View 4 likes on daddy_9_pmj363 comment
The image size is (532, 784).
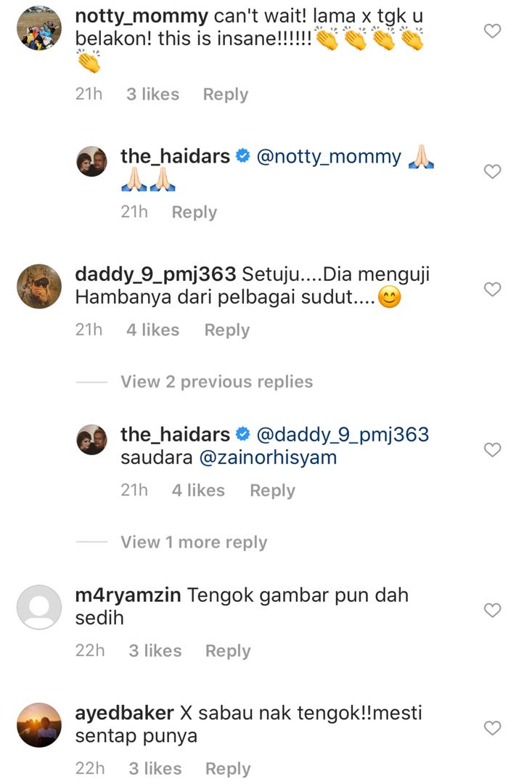(152, 330)
